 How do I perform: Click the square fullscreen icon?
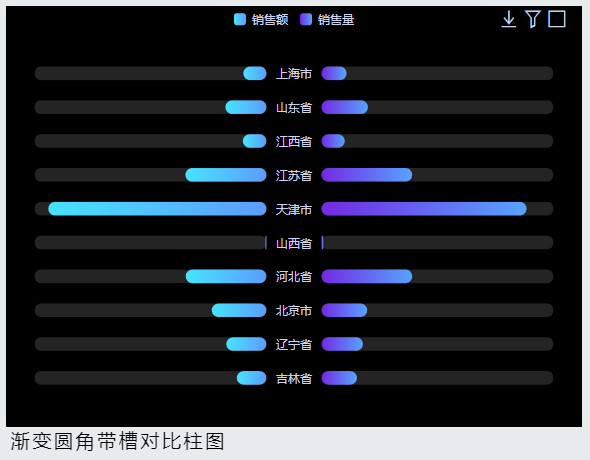(557, 19)
